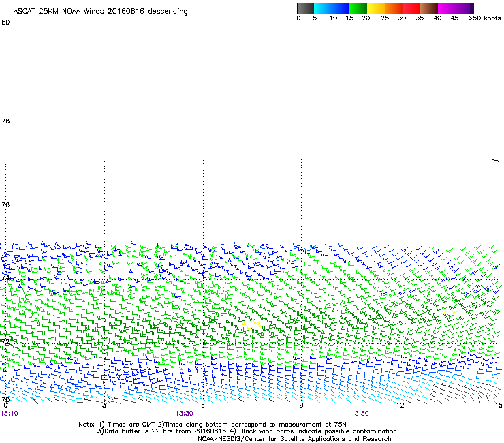Pick the magenta 40-45 knots color bar segment
Viewport: 504px width, 443px height.
(447, 8)
